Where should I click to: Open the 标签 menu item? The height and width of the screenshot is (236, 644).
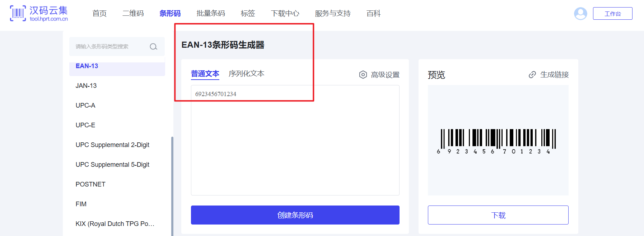(248, 13)
